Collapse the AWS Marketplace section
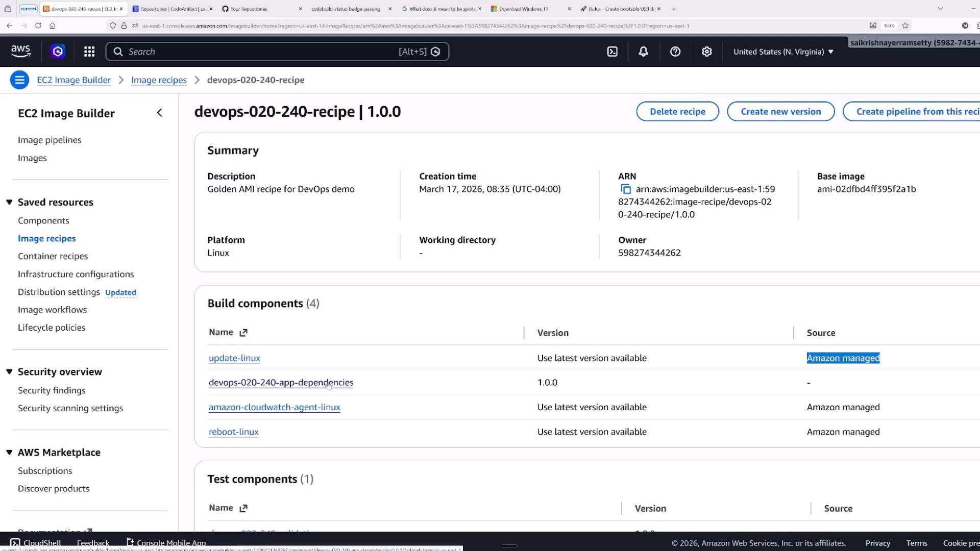 click(9, 452)
